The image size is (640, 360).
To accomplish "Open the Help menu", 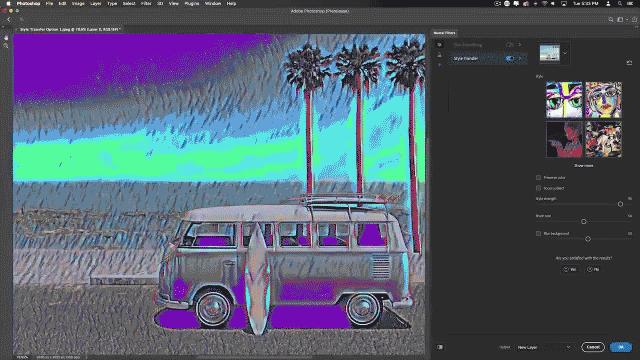I will pyautogui.click(x=231, y=3).
